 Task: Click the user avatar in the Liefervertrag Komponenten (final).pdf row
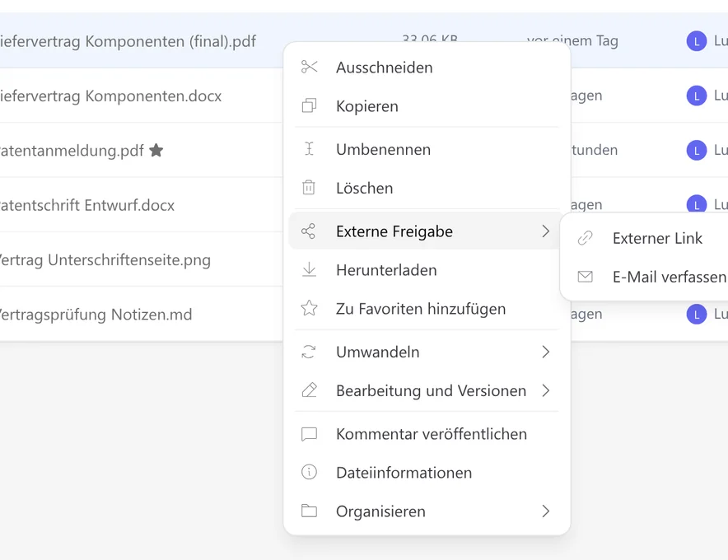click(697, 41)
